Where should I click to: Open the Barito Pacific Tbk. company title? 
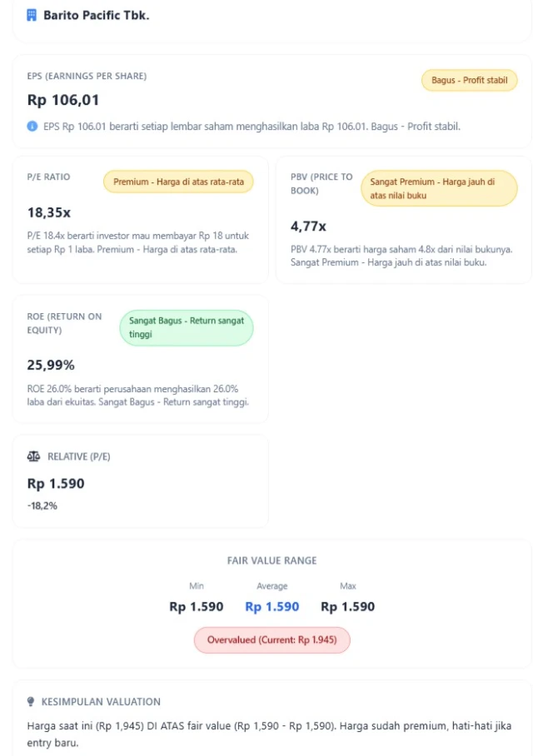point(96,15)
